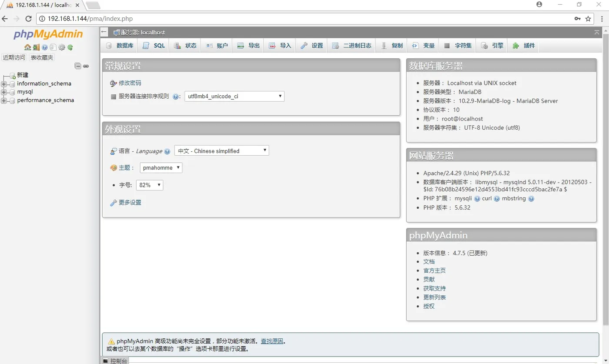Go back using browser back arrow
This screenshot has height=364, width=609.
5,19
